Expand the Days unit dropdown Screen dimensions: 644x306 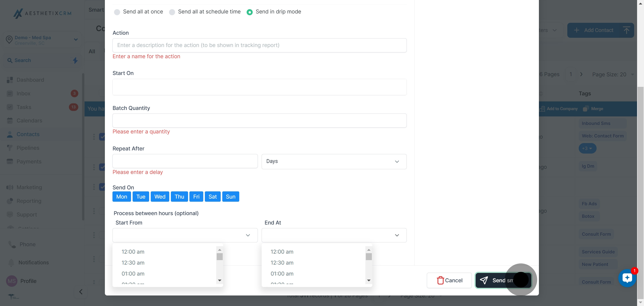point(334,161)
